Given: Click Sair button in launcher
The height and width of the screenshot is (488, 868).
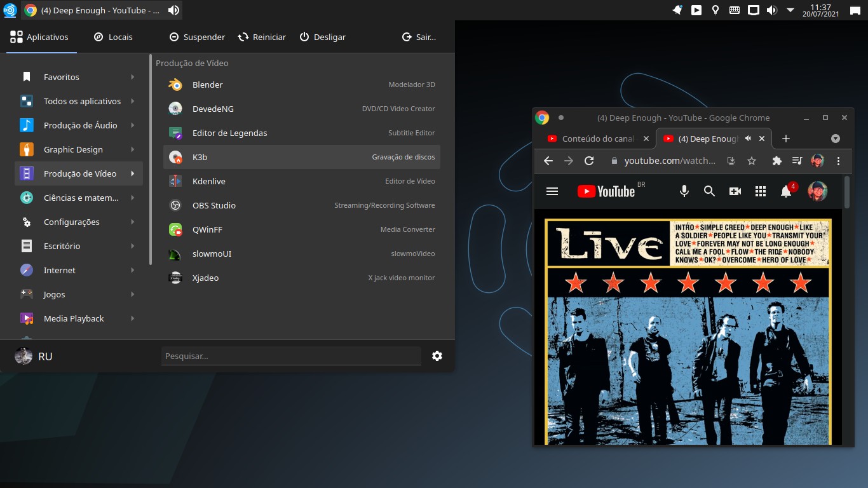Looking at the screenshot, I should [419, 37].
